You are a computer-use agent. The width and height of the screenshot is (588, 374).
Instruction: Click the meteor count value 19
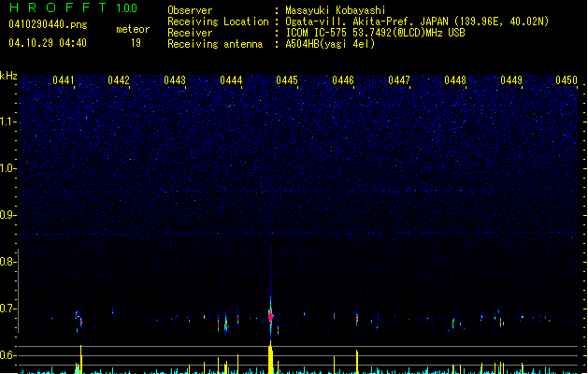(x=136, y=43)
